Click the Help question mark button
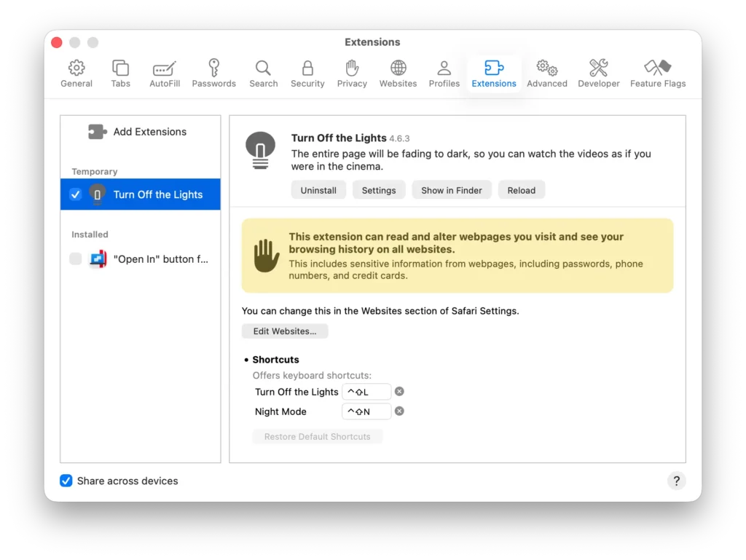 pyautogui.click(x=676, y=481)
